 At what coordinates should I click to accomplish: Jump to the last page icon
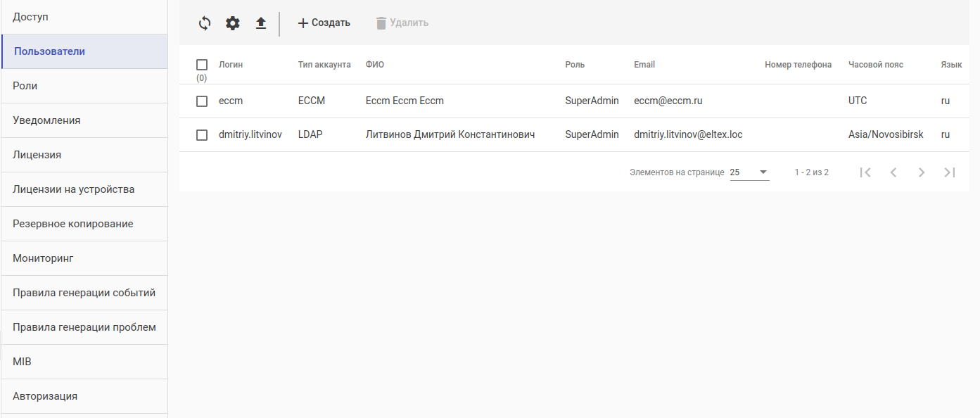point(950,172)
